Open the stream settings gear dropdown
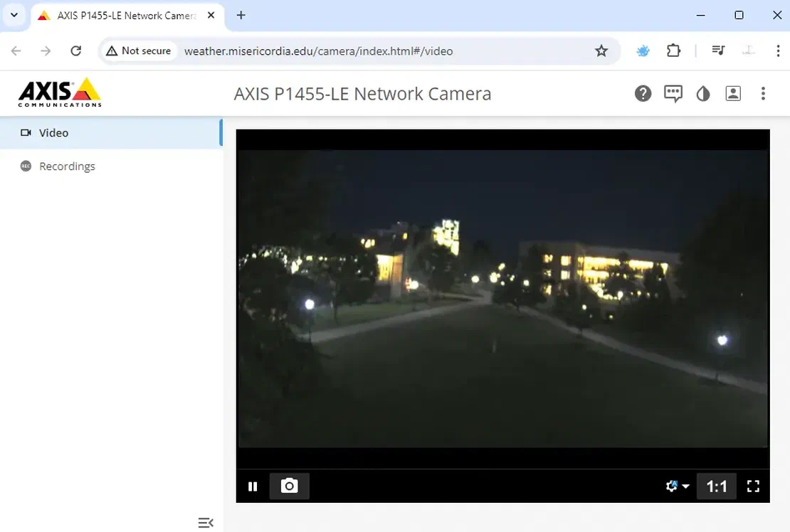Screen dimensions: 790x532 click(675, 486)
